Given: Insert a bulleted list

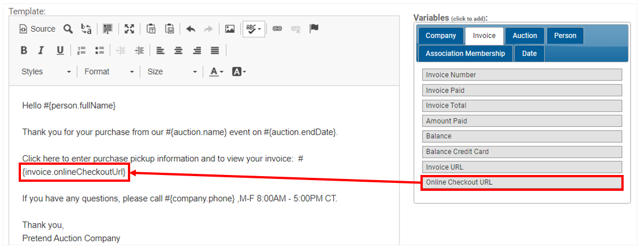Looking at the screenshot, I should click(100, 50).
